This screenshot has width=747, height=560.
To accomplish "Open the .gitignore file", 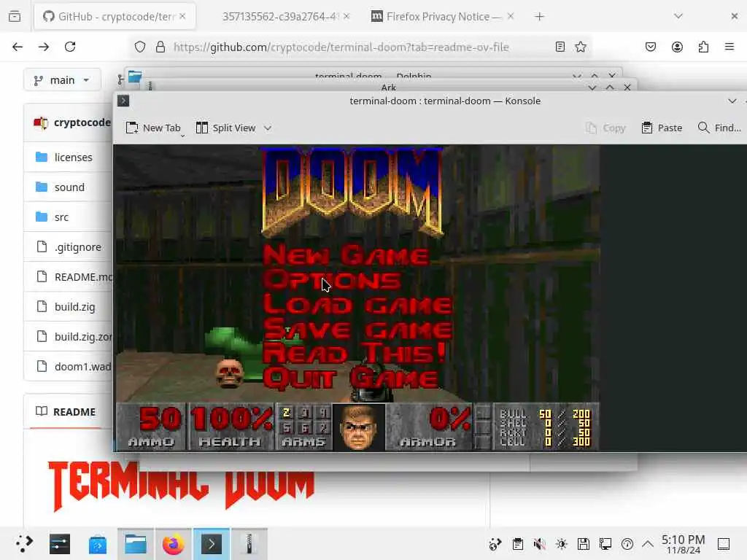I will pos(77,247).
